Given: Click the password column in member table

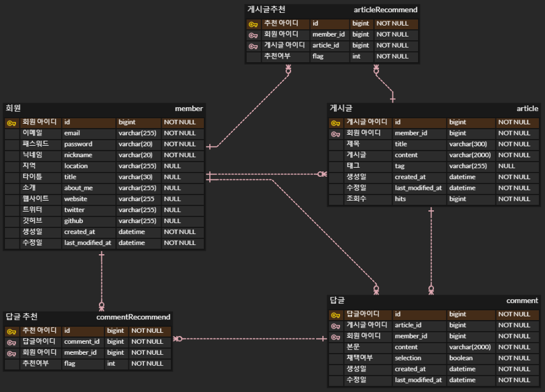Looking at the screenshot, I should click(78, 144).
